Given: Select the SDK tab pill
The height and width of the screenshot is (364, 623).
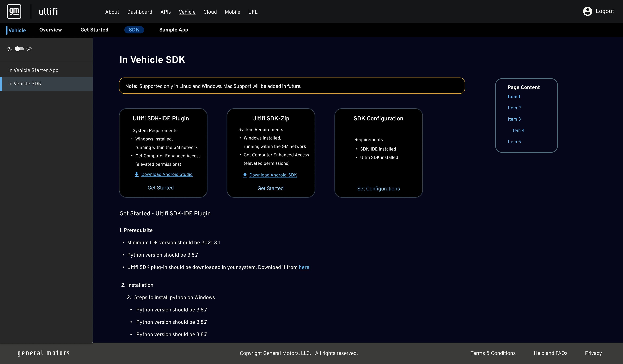Looking at the screenshot, I should [x=134, y=30].
